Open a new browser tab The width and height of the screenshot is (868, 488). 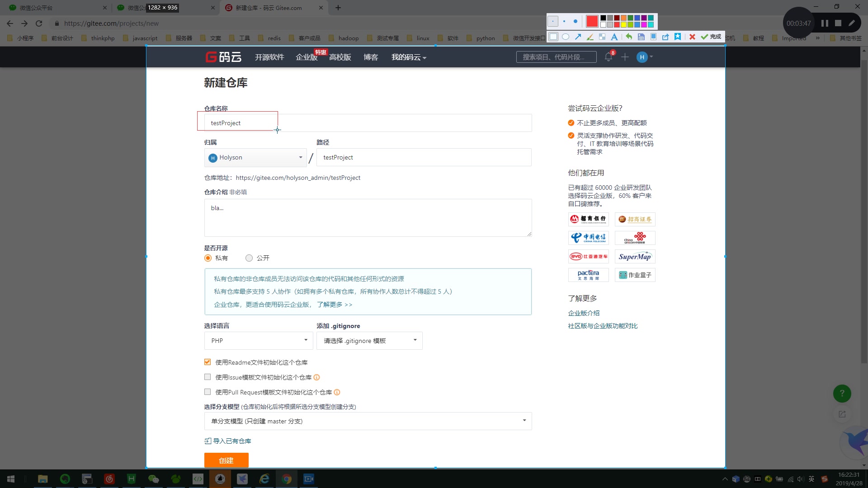(338, 8)
